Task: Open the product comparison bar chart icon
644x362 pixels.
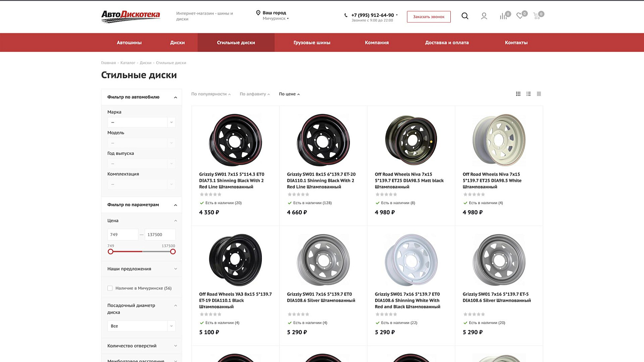Action: coord(503,16)
